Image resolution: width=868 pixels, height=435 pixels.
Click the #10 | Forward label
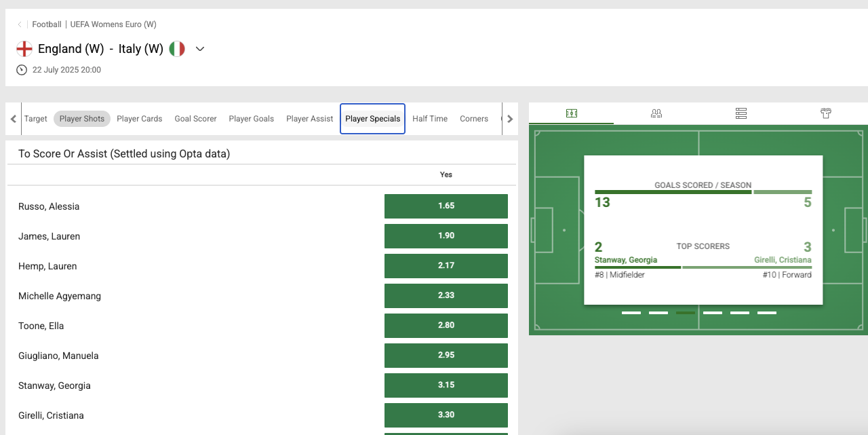tap(787, 275)
